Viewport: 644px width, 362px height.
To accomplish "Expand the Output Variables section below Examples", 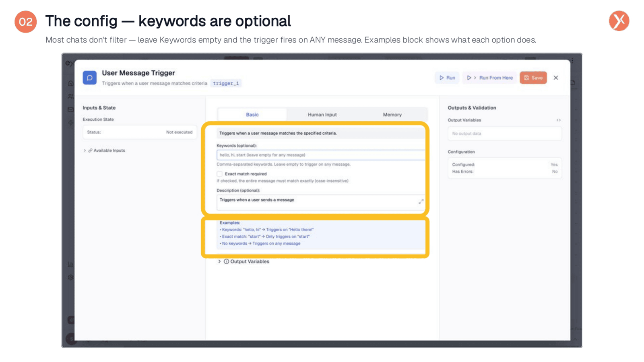I will [244, 261].
